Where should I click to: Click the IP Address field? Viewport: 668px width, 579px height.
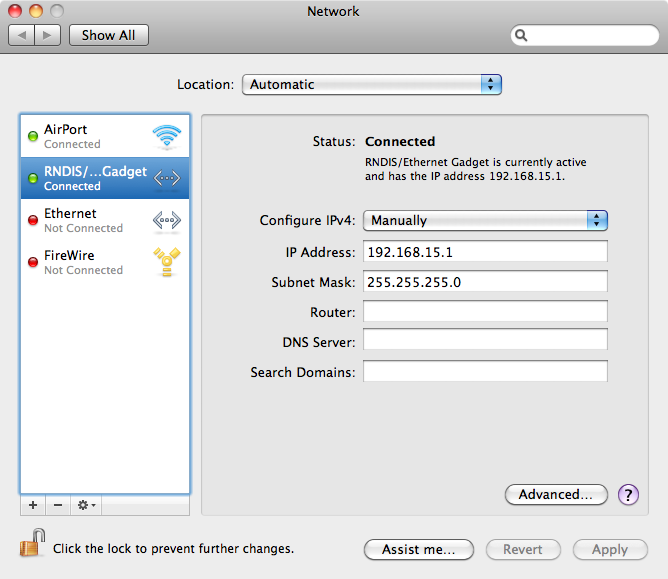(x=485, y=252)
